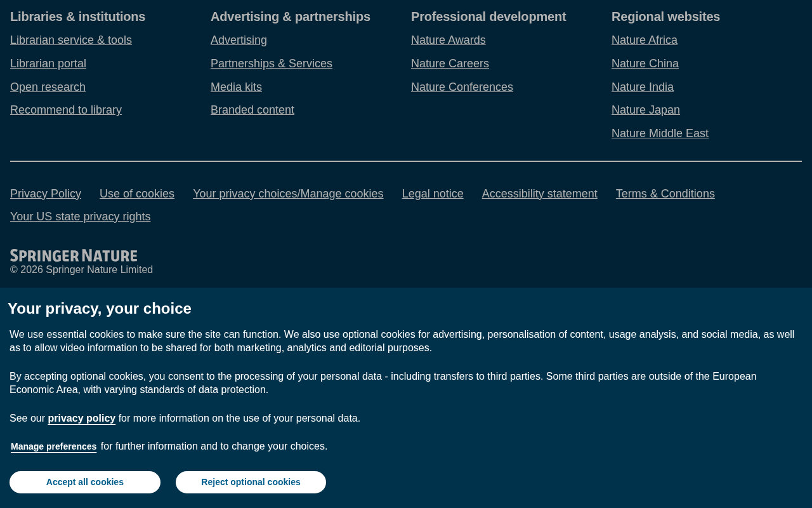
Task: Click the Regional websites heading
Action: point(665,17)
